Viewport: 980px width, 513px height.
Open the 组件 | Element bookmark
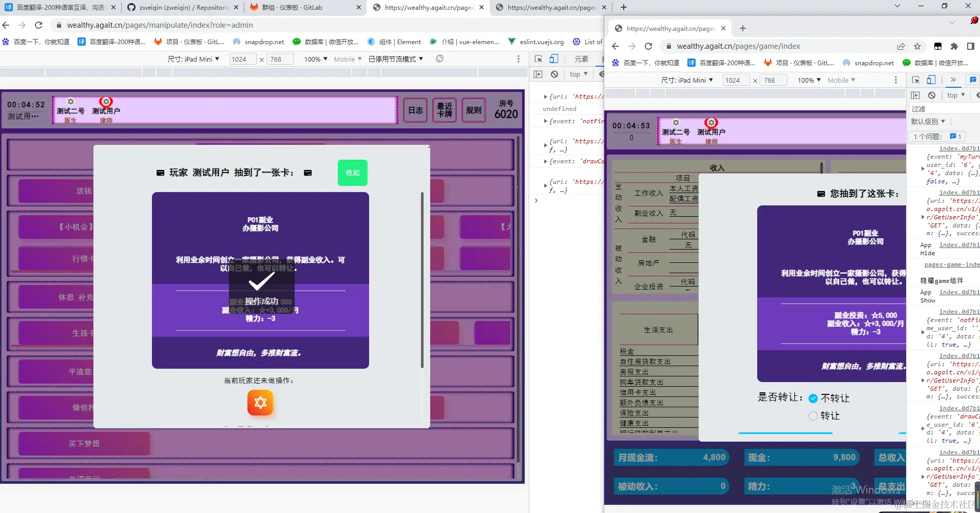(394, 42)
